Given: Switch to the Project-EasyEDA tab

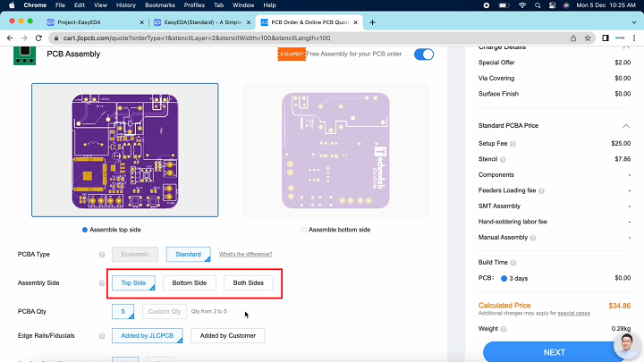Looking at the screenshot, I should point(95,22).
